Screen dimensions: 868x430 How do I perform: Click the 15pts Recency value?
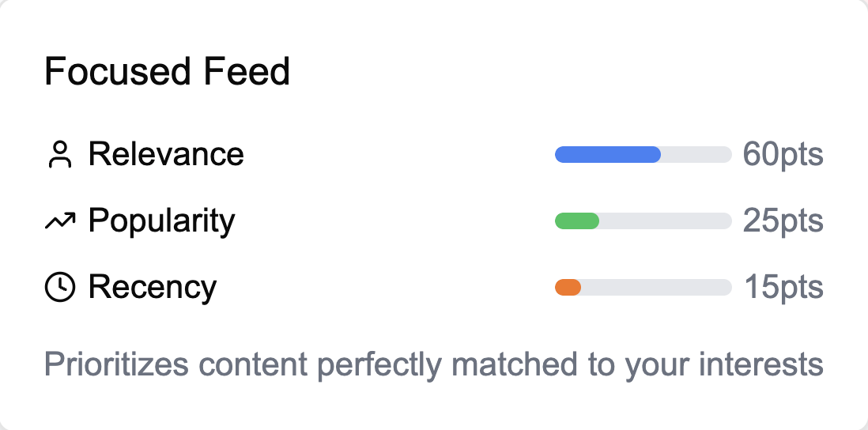pos(783,288)
